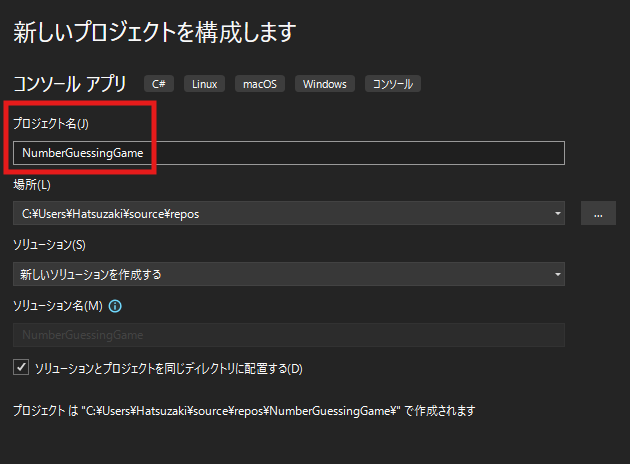
Task: Click the 新しいプロジェクトを構成します heading
Action: pyautogui.click(x=155, y=32)
